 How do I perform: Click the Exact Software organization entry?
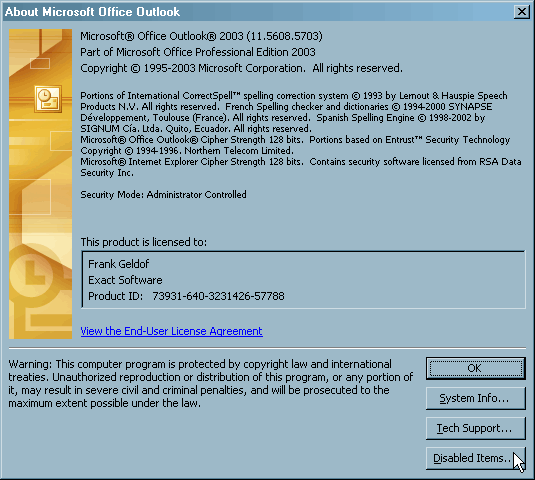125,280
